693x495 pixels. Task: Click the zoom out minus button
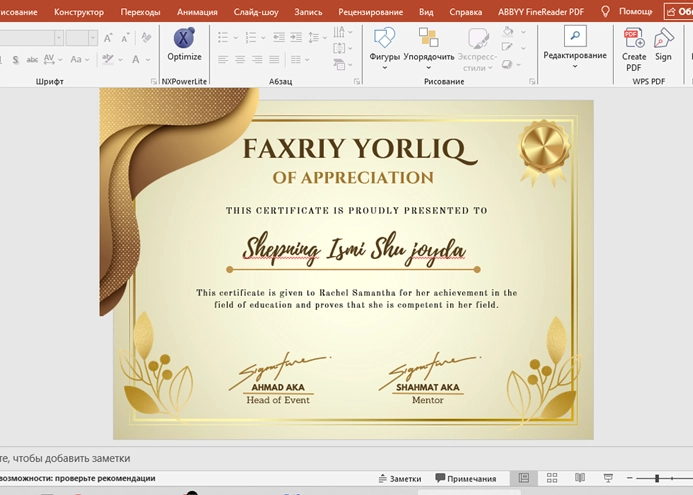coord(629,478)
